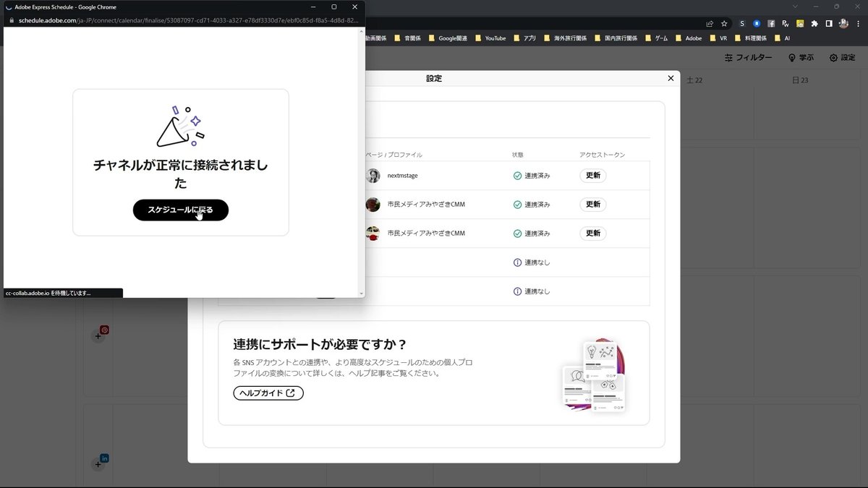Click the Pinterest add-channel plus icon

98,335
